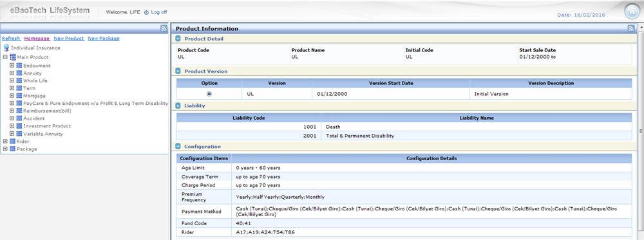Click the Investment Product category icon
The image size is (644, 240).
[x=19, y=126]
